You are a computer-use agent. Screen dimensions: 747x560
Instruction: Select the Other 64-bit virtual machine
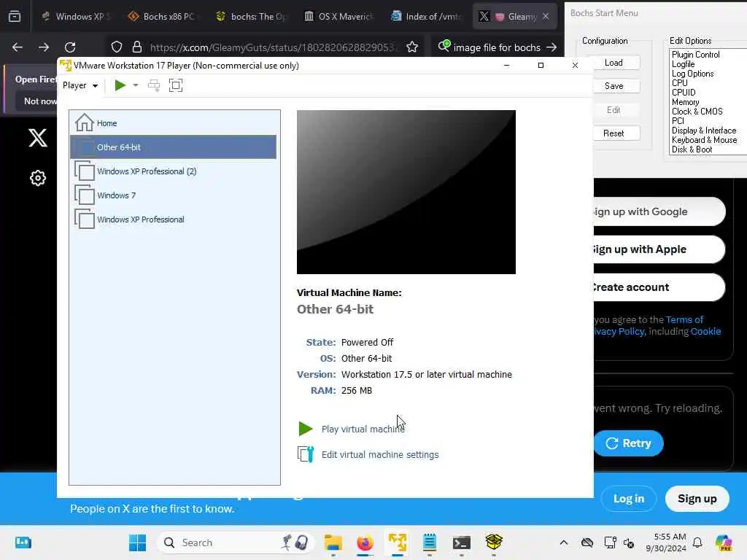tap(173, 147)
